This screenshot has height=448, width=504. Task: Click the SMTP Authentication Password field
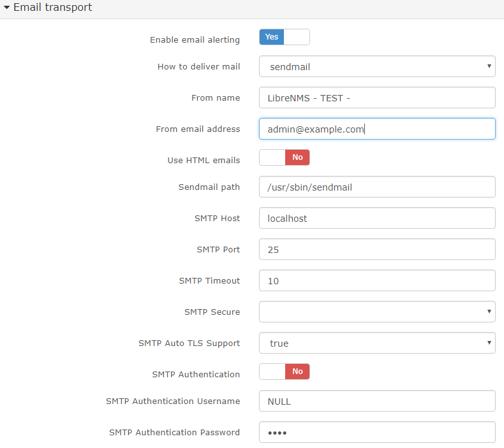[377, 432]
